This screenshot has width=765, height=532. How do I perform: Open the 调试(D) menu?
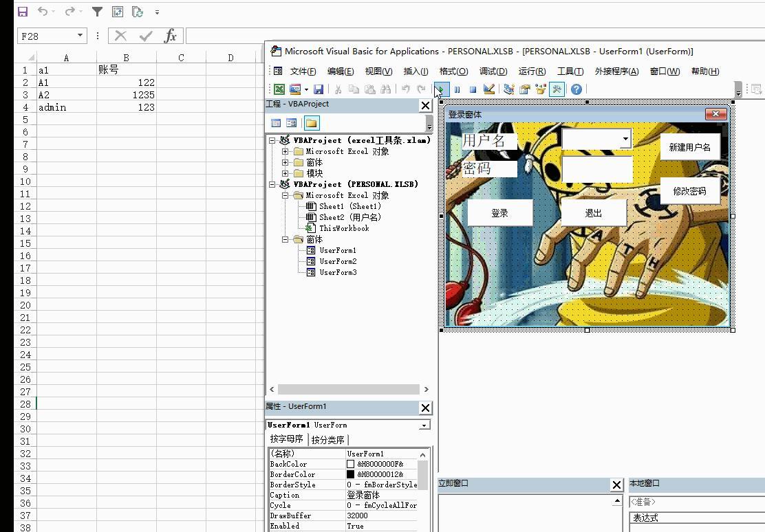(x=493, y=71)
